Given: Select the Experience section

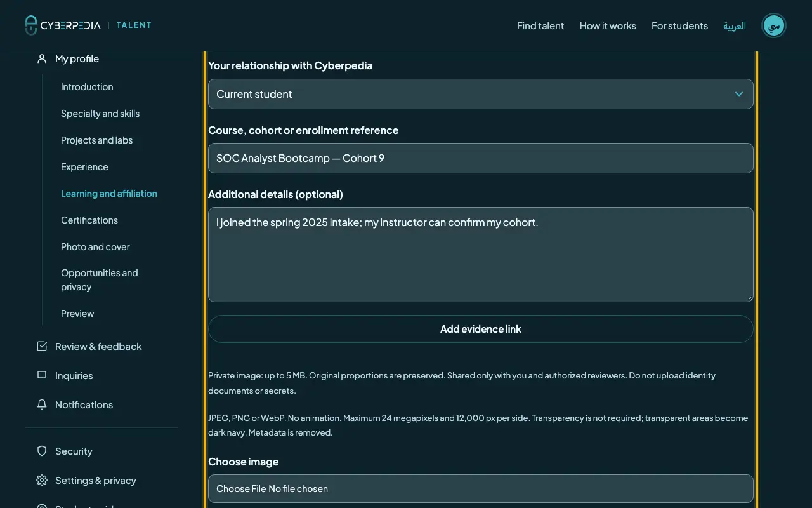Looking at the screenshot, I should pos(84,167).
